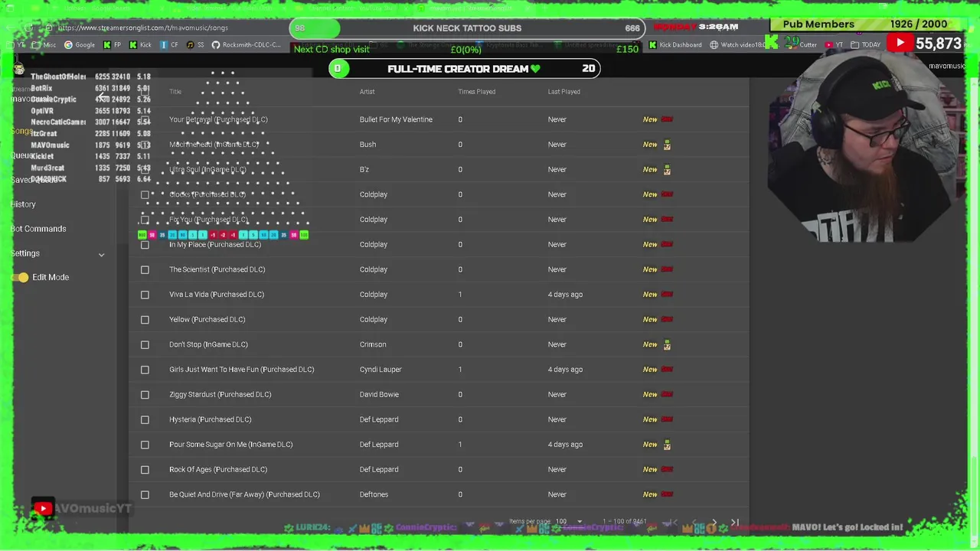Click the Crimson artist cell
Viewport: 980px width, 551px height.
[373, 344]
